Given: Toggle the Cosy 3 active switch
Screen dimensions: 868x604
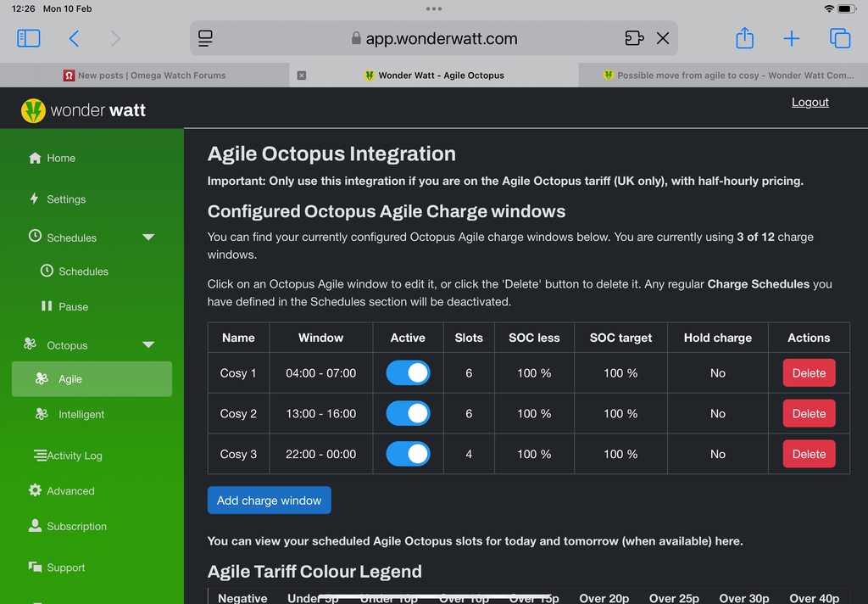Looking at the screenshot, I should coord(408,454).
